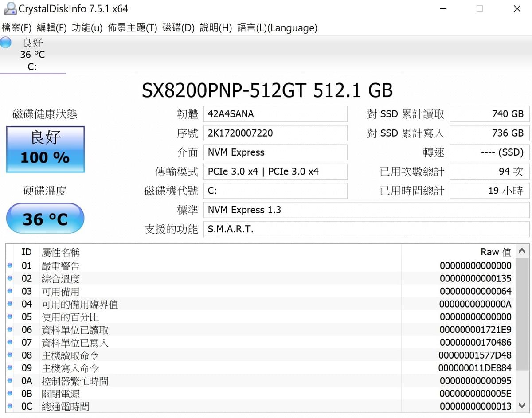This screenshot has width=532, height=418.
Task: Select raw value 000000001721E9 of 資料單位已讀取
Action: pos(476,330)
